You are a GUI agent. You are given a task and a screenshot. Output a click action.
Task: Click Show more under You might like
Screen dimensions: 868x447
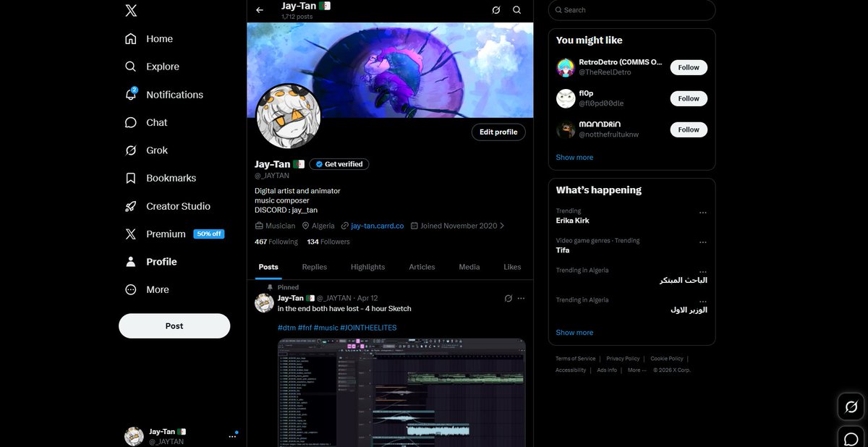(x=574, y=157)
